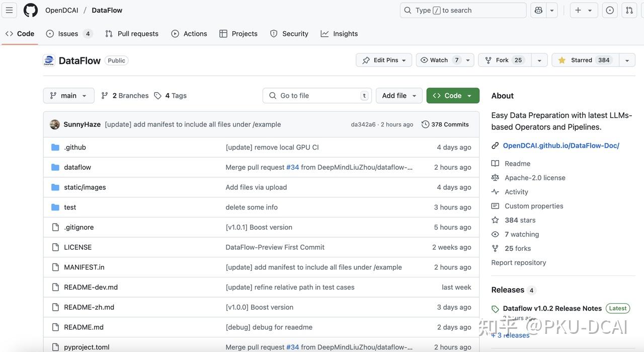This screenshot has height=352, width=644.
Task: Switch to the Insights tab
Action: click(x=340, y=34)
